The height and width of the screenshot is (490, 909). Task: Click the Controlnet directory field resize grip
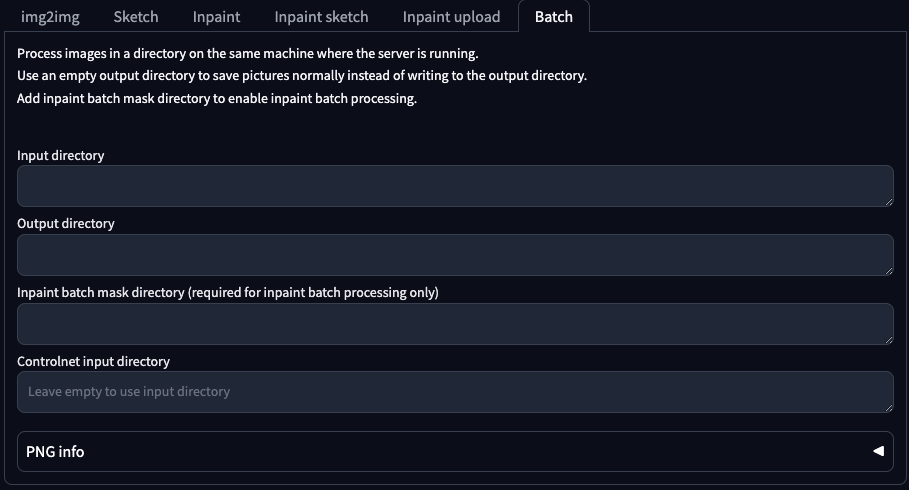click(x=888, y=407)
